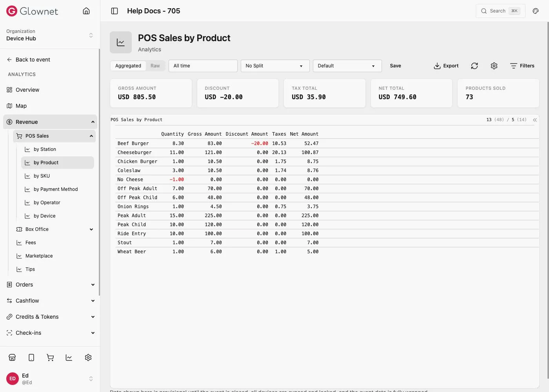Click the Search box
The width and height of the screenshot is (549, 392).
click(500, 11)
